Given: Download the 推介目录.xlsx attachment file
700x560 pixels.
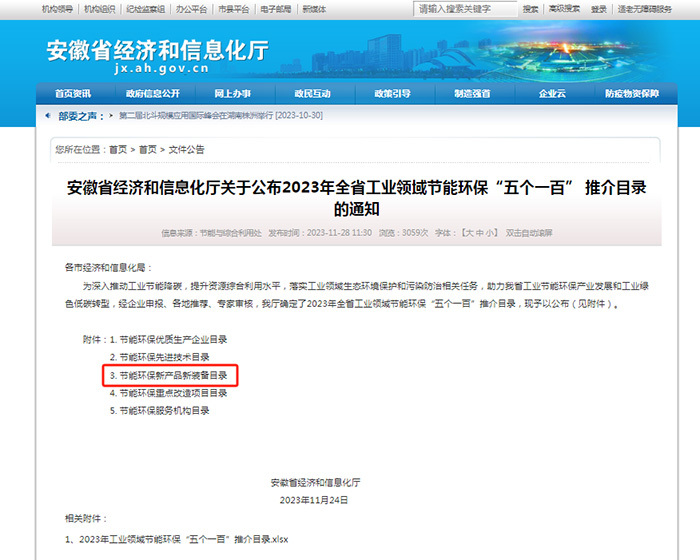Looking at the screenshot, I should (177, 539).
